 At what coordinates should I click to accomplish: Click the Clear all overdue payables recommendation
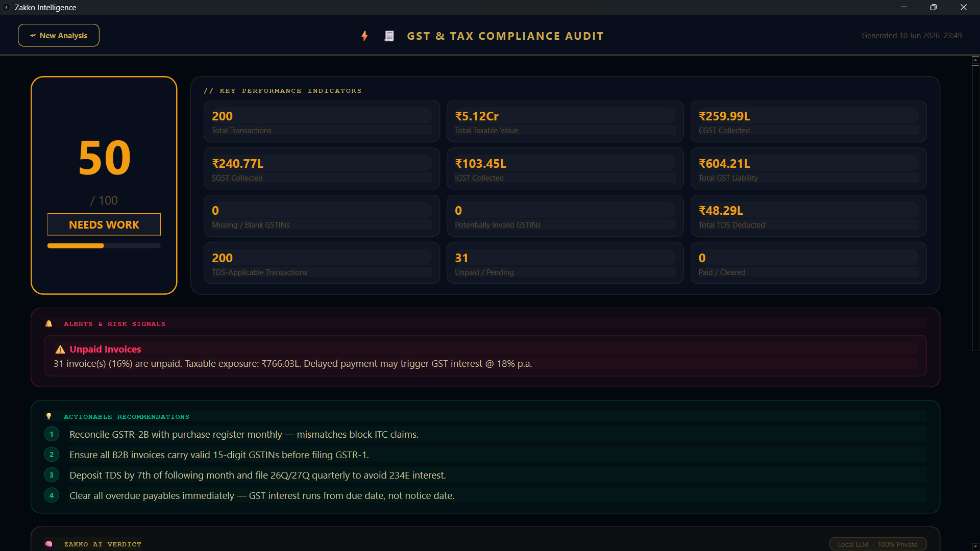point(262,496)
